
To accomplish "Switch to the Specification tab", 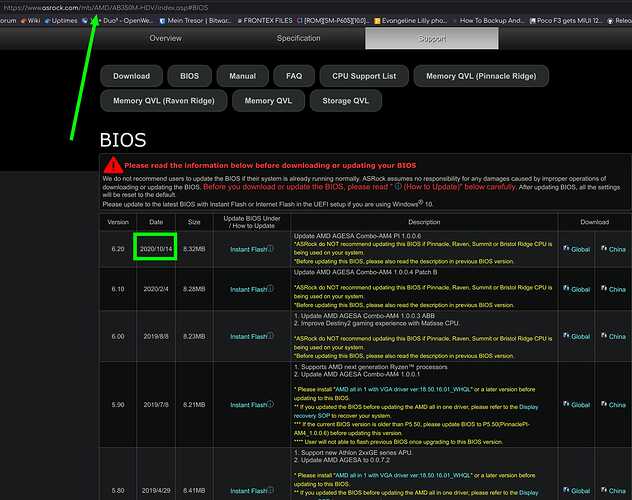I will 298,38.
